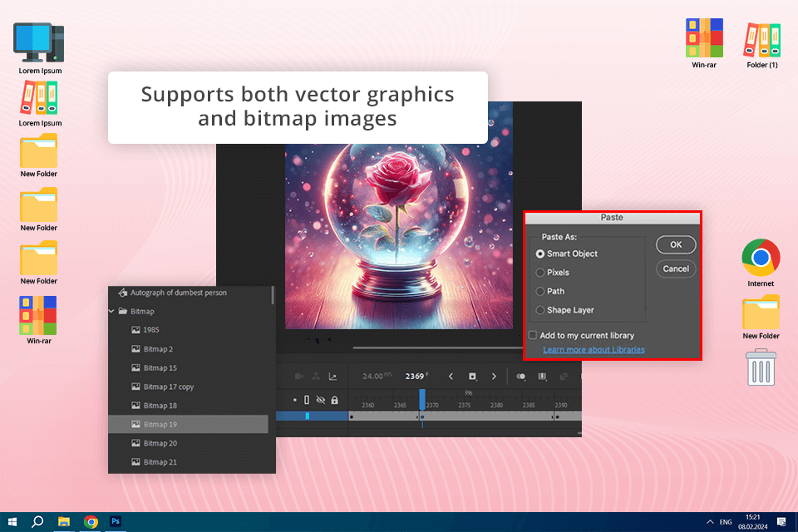
Task: Enable the onion skin icon
Action: tap(520, 377)
